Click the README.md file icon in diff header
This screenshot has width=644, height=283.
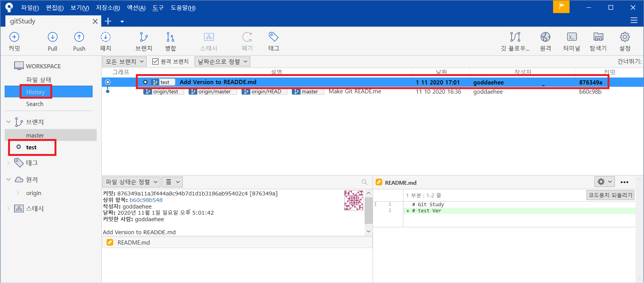click(379, 182)
